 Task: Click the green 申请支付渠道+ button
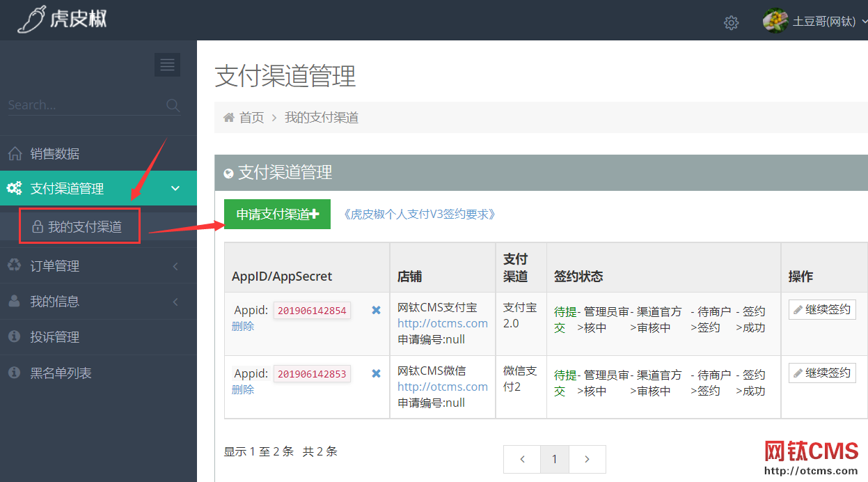tap(277, 214)
